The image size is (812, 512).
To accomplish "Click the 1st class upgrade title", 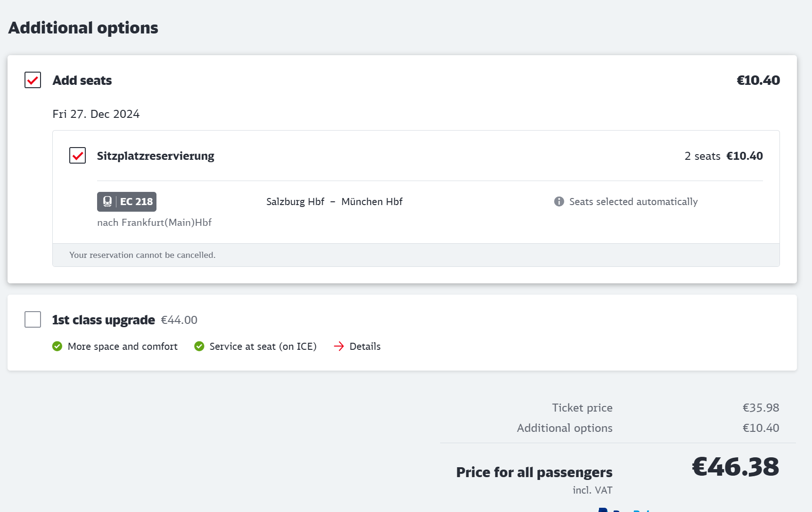I will (103, 320).
